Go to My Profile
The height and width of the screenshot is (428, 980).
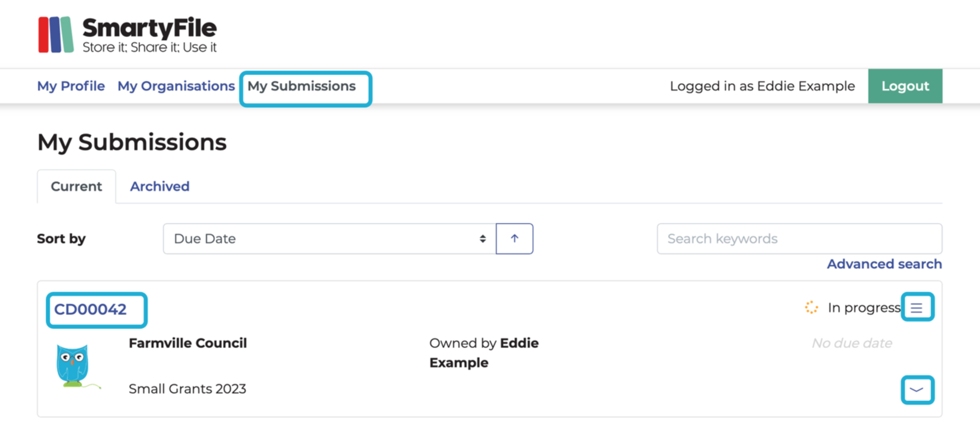tap(71, 86)
